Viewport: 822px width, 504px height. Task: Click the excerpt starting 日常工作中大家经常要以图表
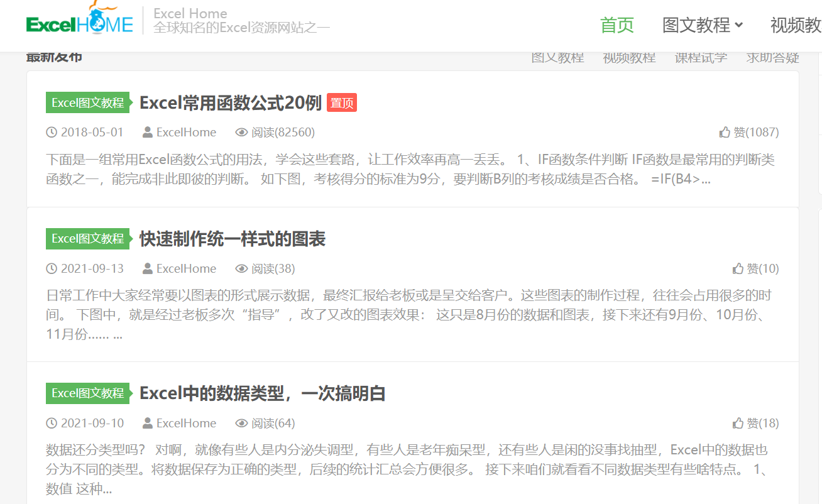pyautogui.click(x=409, y=315)
